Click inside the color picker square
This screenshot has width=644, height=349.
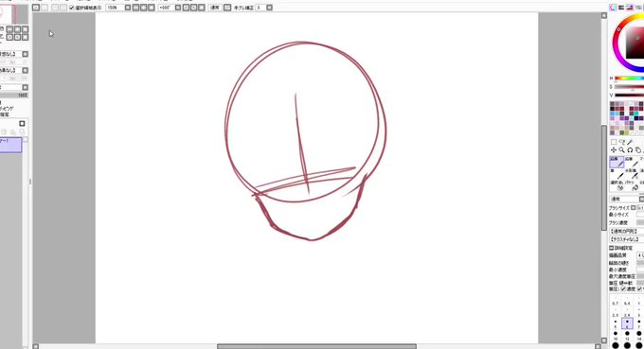pyautogui.click(x=635, y=44)
